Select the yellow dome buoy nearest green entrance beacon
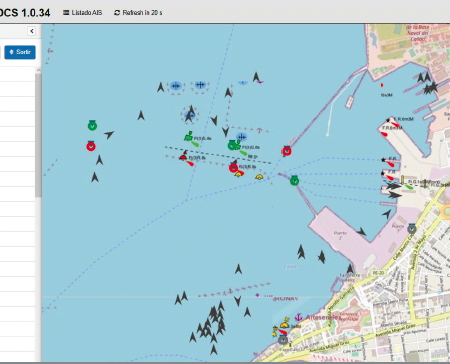The width and height of the screenshot is (450, 364). point(259,177)
